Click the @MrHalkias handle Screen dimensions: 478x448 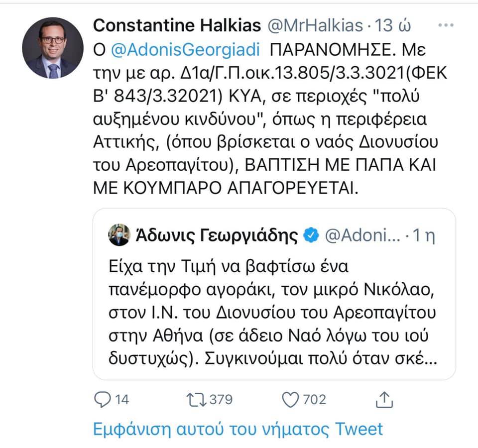pyautogui.click(x=316, y=25)
